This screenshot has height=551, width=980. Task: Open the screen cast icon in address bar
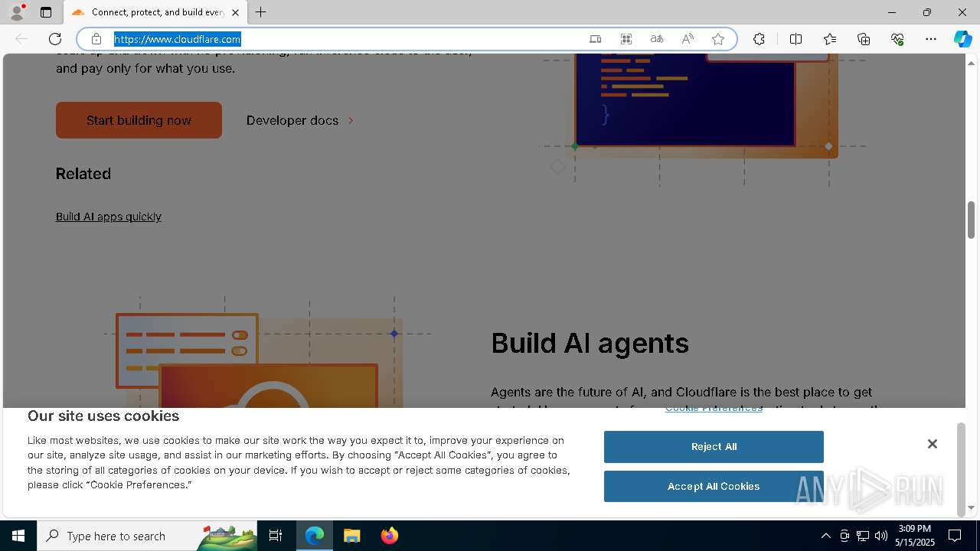point(596,39)
